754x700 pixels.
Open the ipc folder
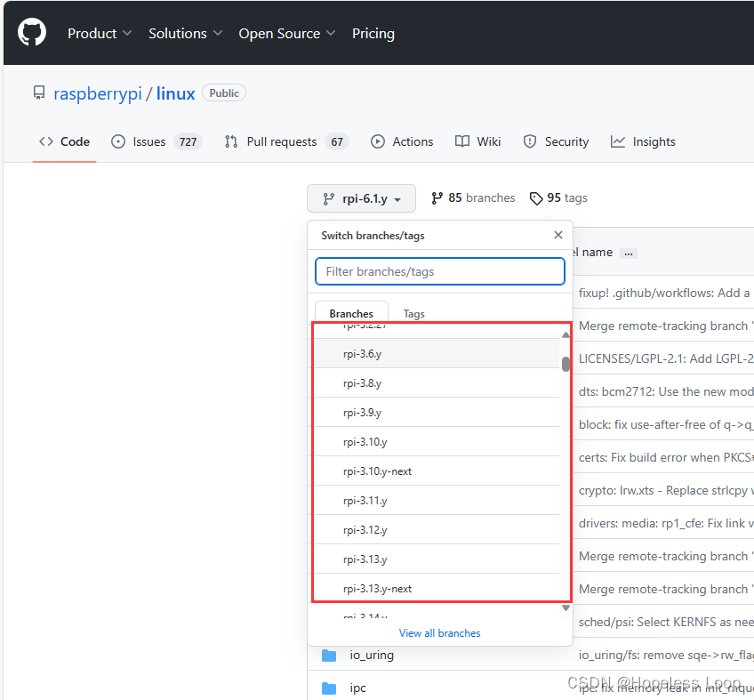(357, 688)
